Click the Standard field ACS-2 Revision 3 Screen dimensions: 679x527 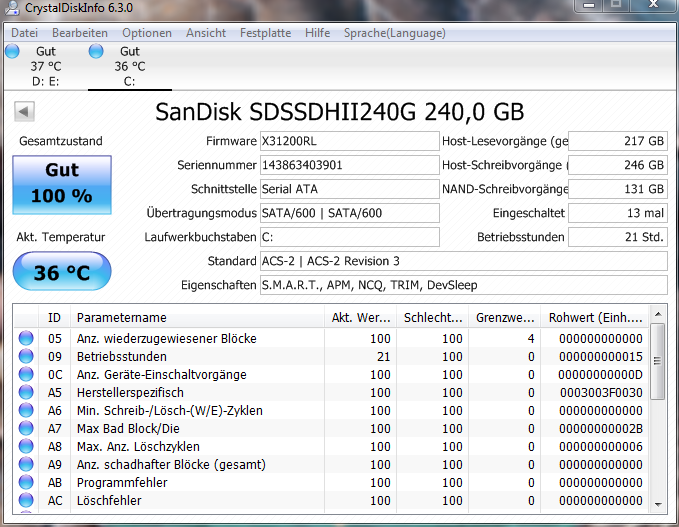[463, 261]
